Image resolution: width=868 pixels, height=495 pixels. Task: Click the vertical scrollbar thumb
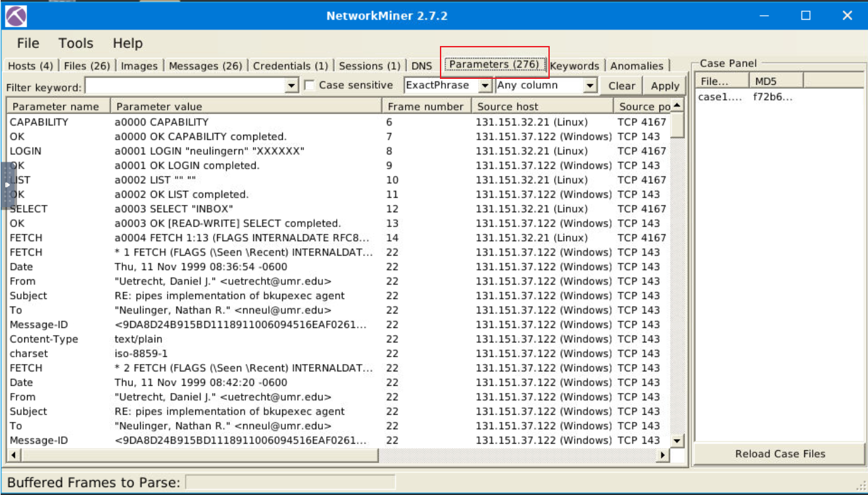(x=677, y=125)
